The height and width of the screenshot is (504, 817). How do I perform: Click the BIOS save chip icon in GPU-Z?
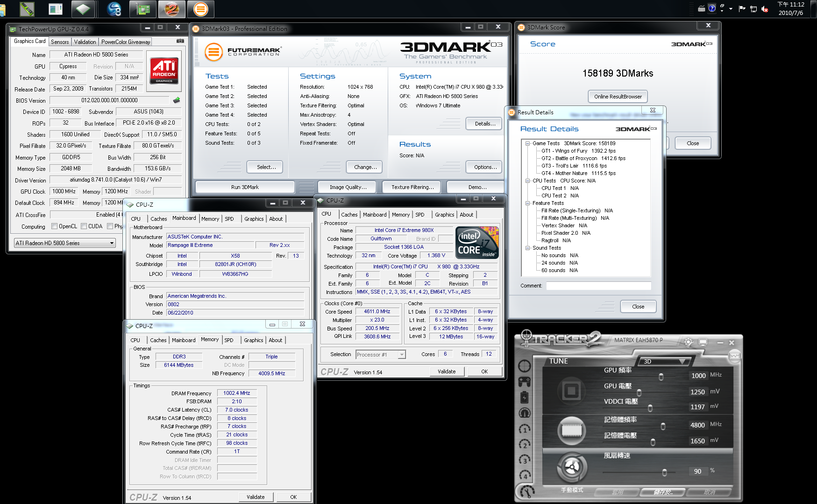tap(176, 100)
